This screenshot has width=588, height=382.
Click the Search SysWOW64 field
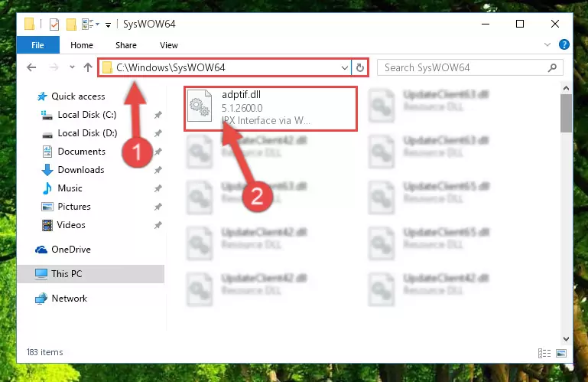click(x=469, y=67)
